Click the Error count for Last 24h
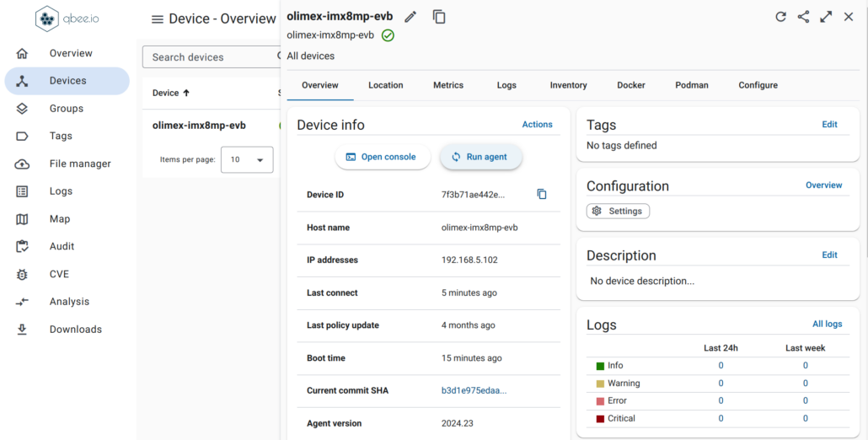This screenshot has width=868, height=440. click(721, 400)
